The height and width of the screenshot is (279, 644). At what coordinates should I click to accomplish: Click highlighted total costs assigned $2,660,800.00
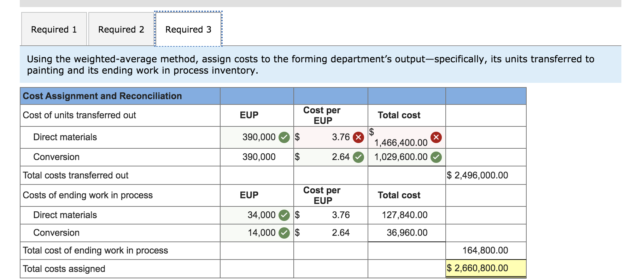tap(486, 268)
